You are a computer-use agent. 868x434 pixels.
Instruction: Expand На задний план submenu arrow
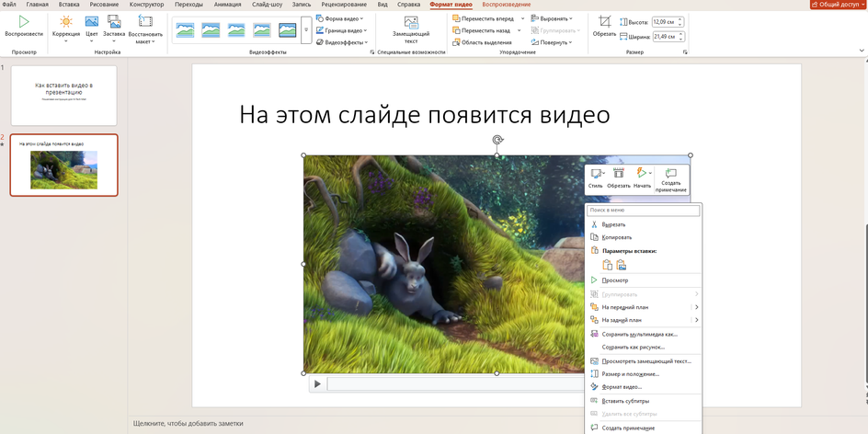click(696, 320)
